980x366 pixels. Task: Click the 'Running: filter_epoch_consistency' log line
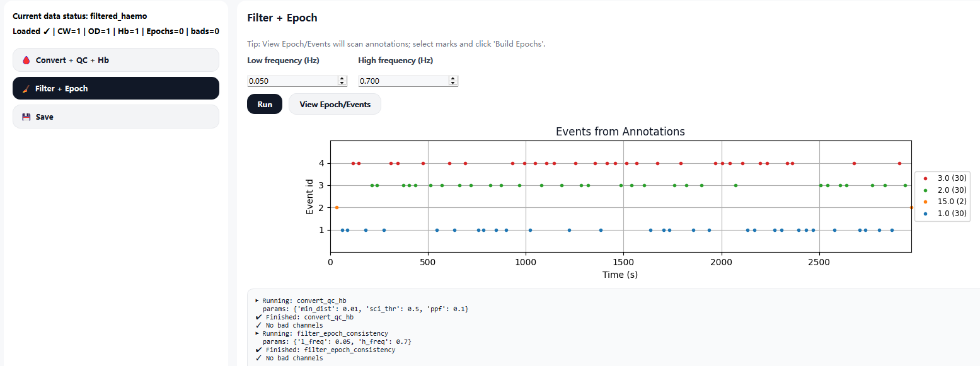[x=321, y=334]
